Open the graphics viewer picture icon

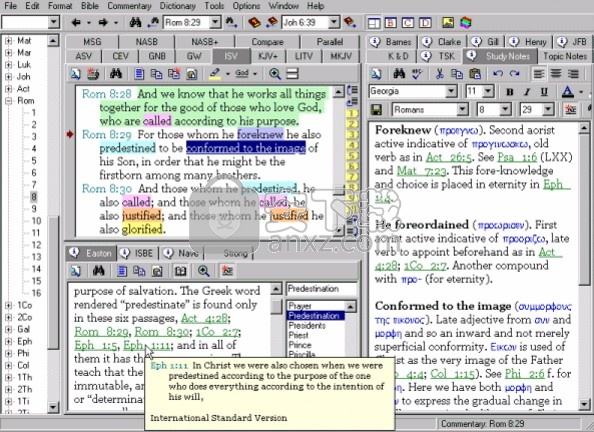click(448, 23)
